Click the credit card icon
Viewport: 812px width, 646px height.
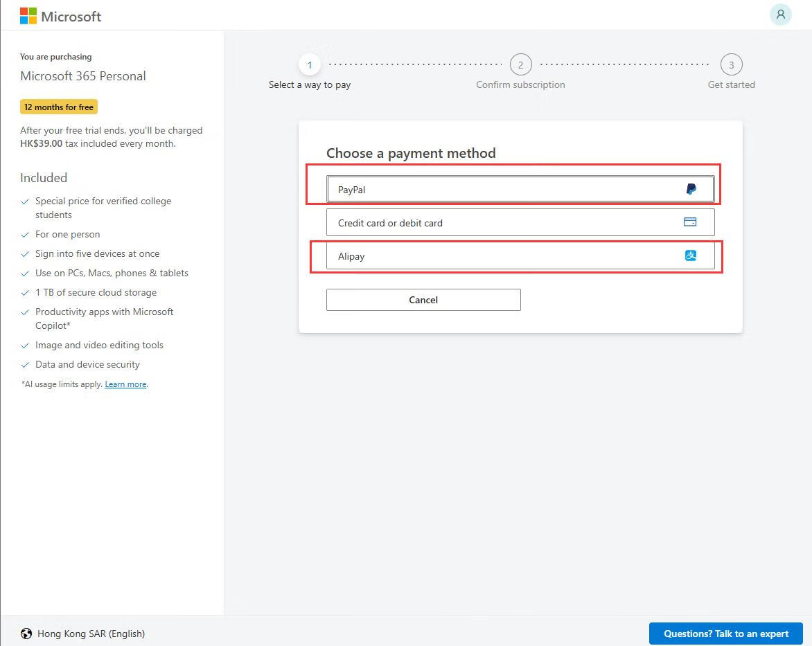click(690, 222)
